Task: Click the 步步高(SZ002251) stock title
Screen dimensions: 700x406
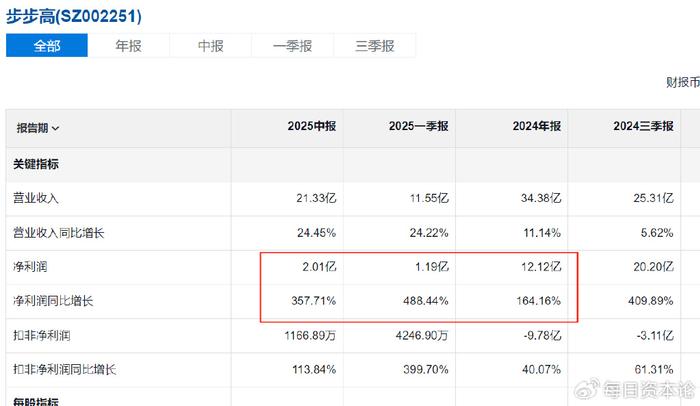Action: tap(74, 17)
